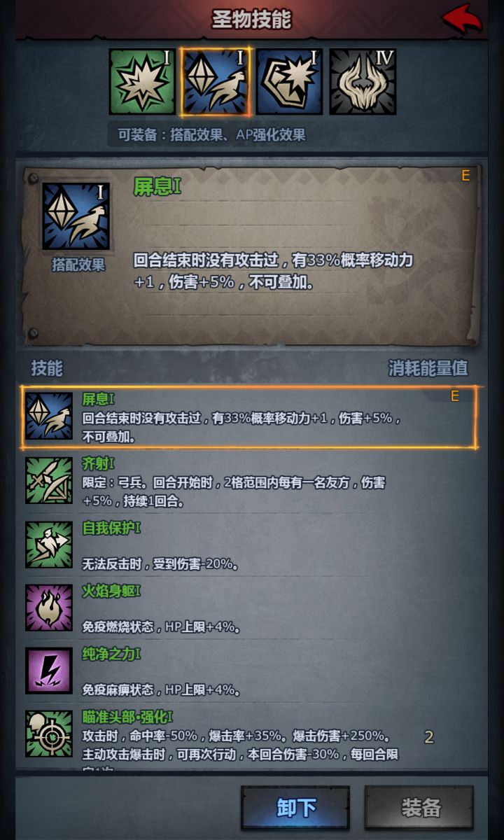Select the highlighted blue 屏息 skill slot
Image resolution: width=504 pixels, height=840 pixels.
coord(216,81)
